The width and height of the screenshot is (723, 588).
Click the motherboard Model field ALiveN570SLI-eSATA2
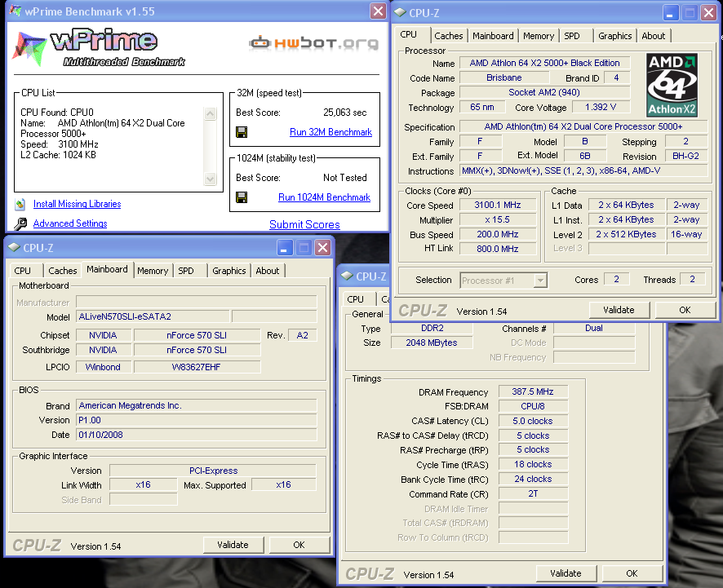click(x=153, y=316)
